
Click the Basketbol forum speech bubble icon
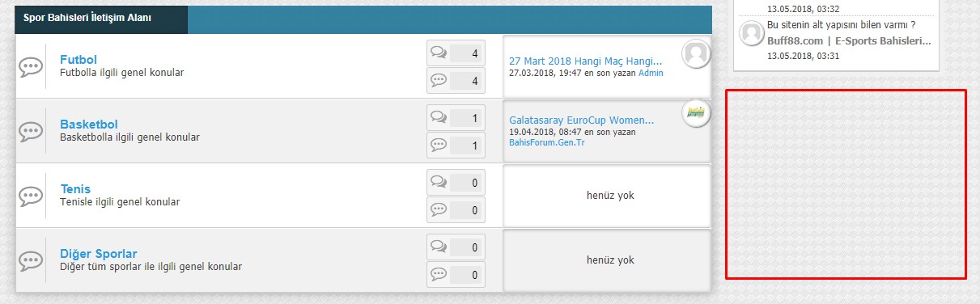coord(31,132)
